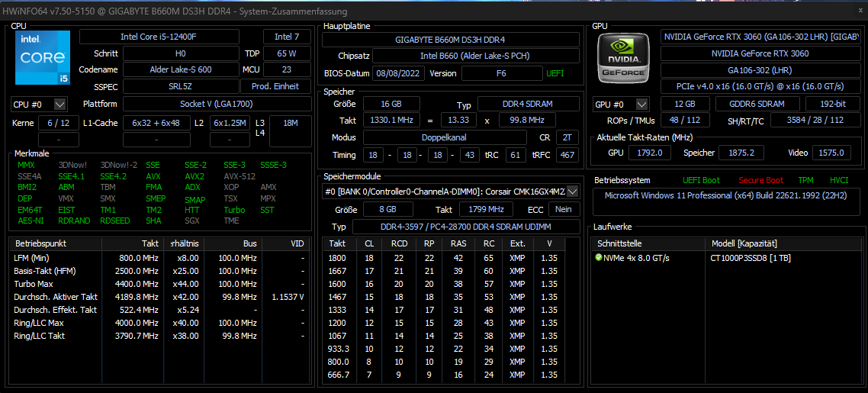868x393 pixels.
Task: Click the Prod. Einheit field
Action: click(275, 86)
